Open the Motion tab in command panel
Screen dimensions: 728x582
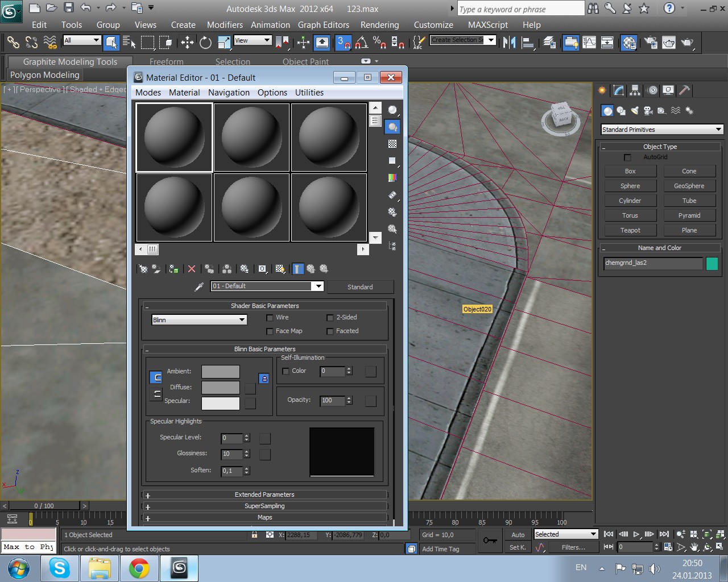[652, 90]
